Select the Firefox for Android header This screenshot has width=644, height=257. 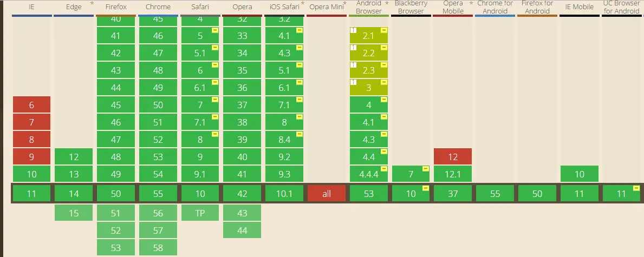(537, 7)
